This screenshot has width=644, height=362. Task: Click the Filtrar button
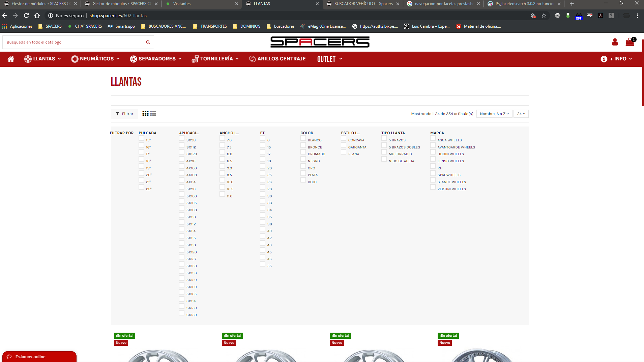point(124,114)
